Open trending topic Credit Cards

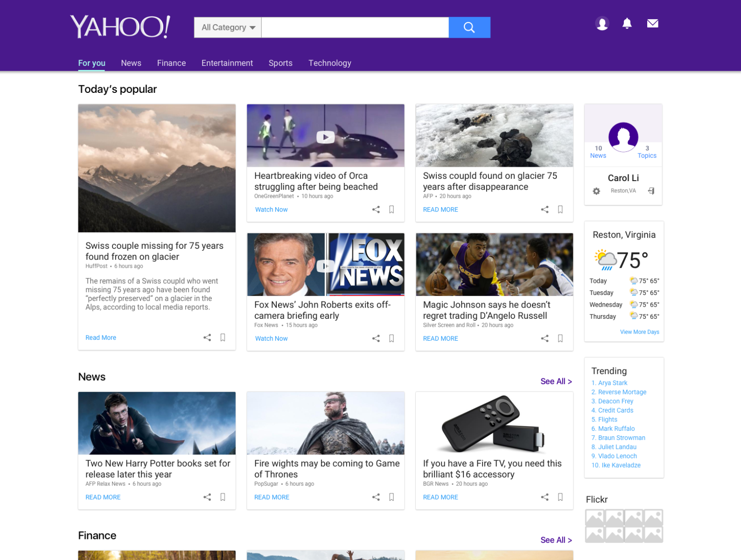[612, 410]
